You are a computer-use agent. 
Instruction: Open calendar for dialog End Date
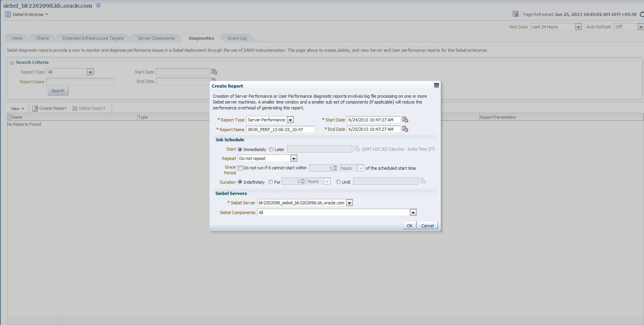405,129
